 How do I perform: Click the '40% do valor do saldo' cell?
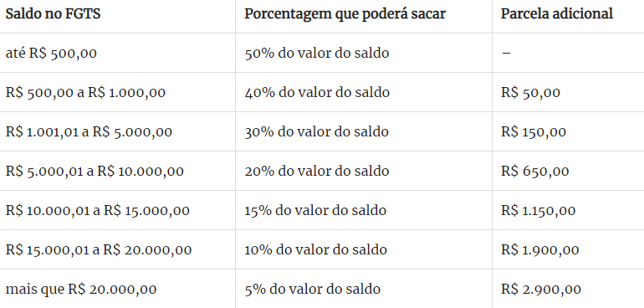[x=317, y=93]
